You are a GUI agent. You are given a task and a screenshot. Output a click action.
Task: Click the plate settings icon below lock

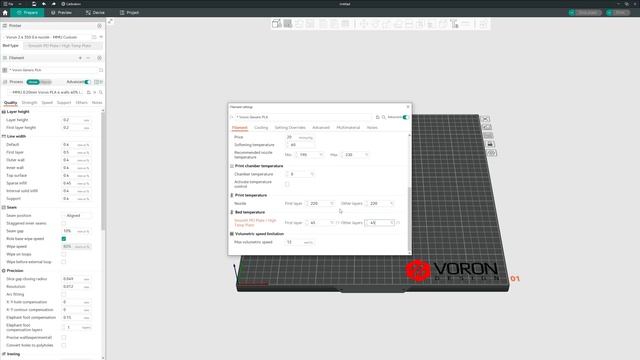(x=491, y=153)
